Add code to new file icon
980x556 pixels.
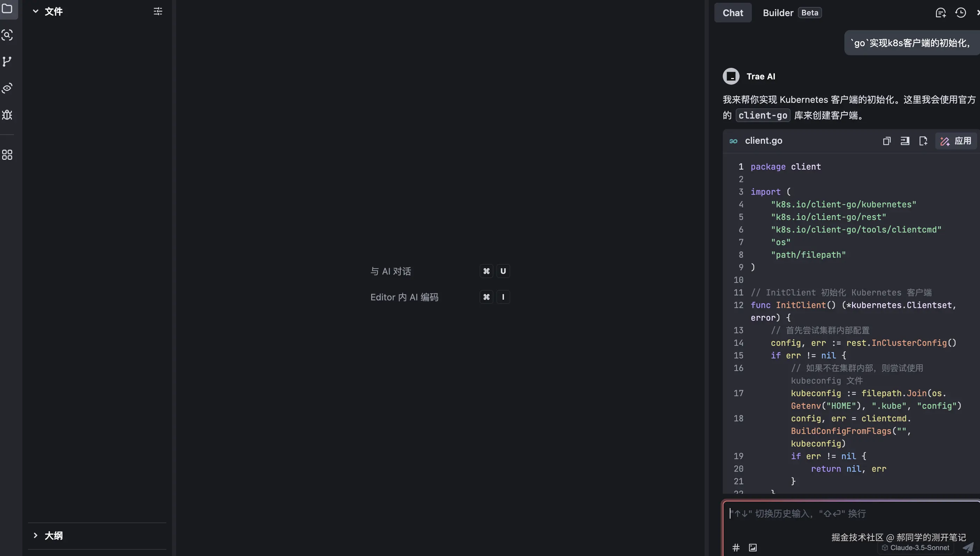(923, 141)
